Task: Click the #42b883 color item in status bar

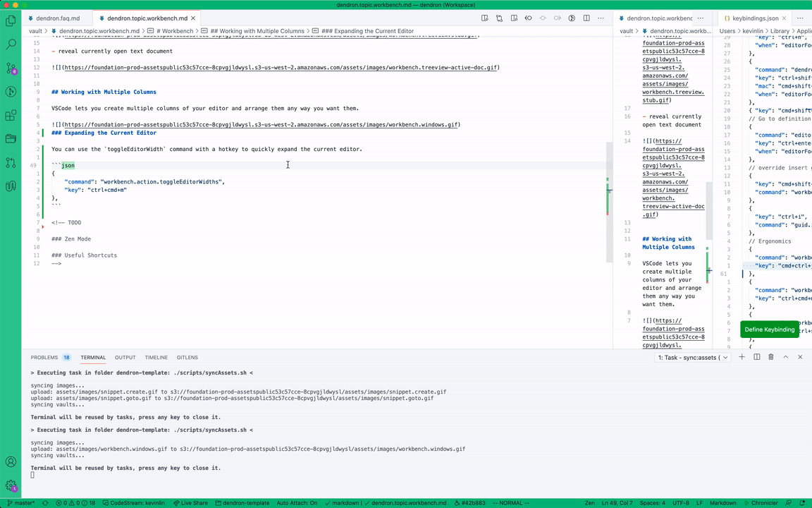Action: pos(470,503)
